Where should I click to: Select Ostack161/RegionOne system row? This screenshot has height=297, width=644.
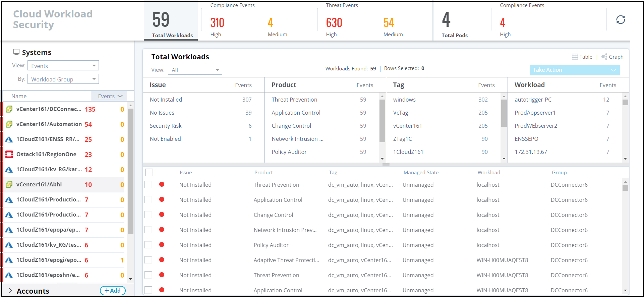(x=64, y=155)
